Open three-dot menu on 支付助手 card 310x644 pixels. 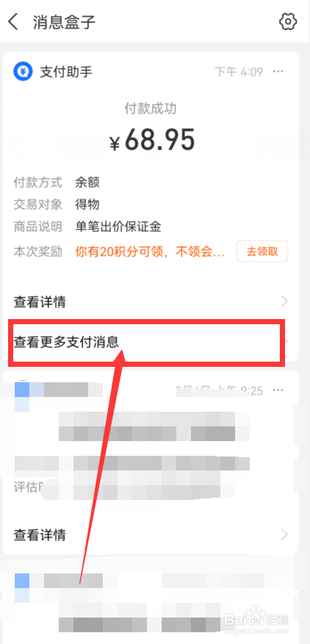pyautogui.click(x=278, y=72)
